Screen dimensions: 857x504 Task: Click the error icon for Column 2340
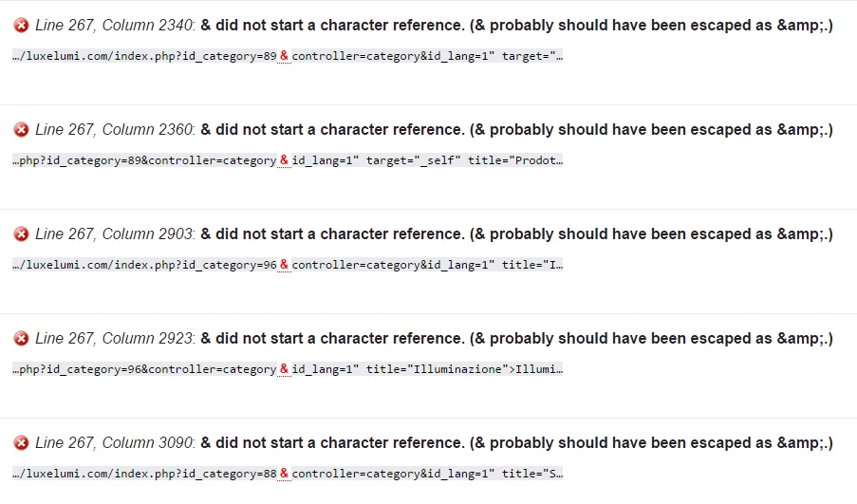tap(21, 25)
